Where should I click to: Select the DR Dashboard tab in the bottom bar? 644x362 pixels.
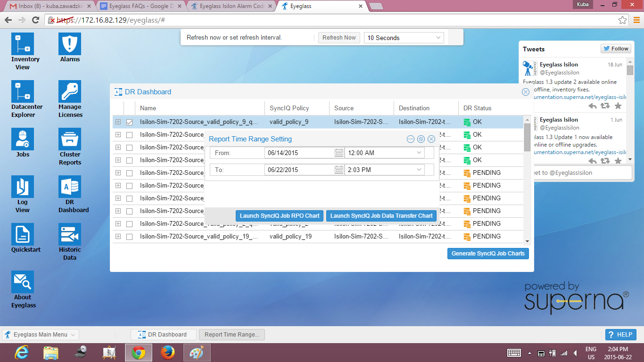coord(163,335)
